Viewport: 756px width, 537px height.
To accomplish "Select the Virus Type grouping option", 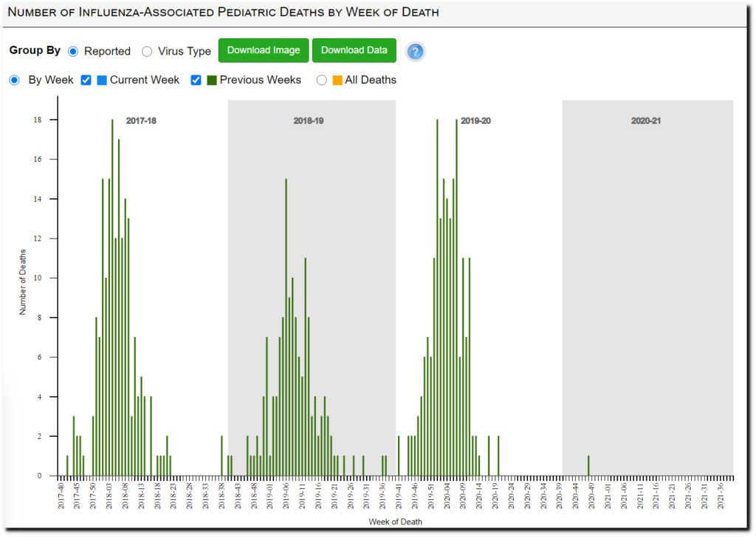I will 147,52.
